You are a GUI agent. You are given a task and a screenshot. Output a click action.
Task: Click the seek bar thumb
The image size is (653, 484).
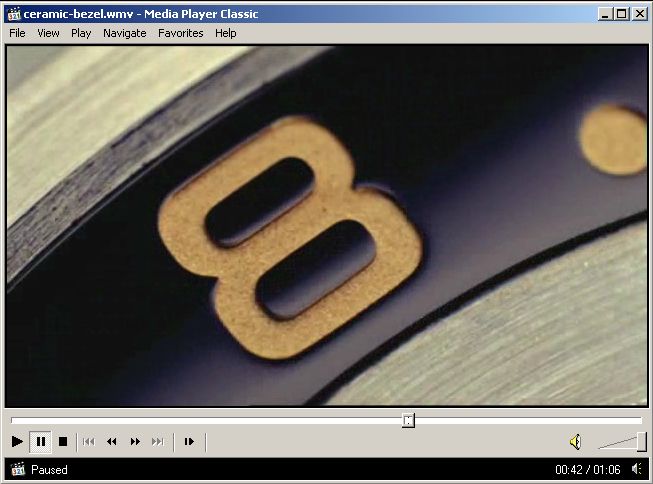pyautogui.click(x=408, y=420)
